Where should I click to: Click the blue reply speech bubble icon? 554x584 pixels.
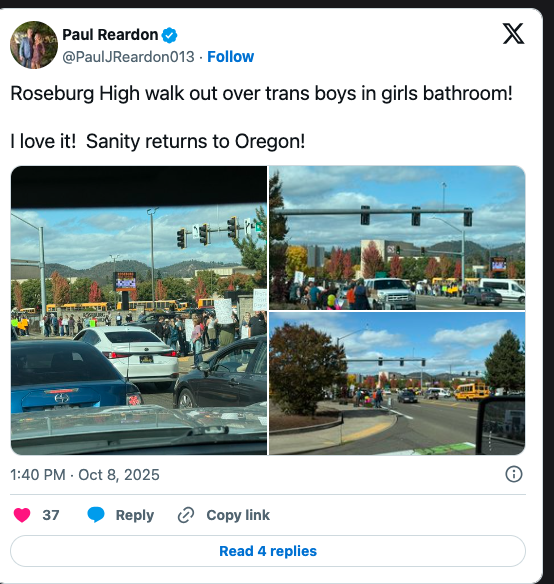96,515
